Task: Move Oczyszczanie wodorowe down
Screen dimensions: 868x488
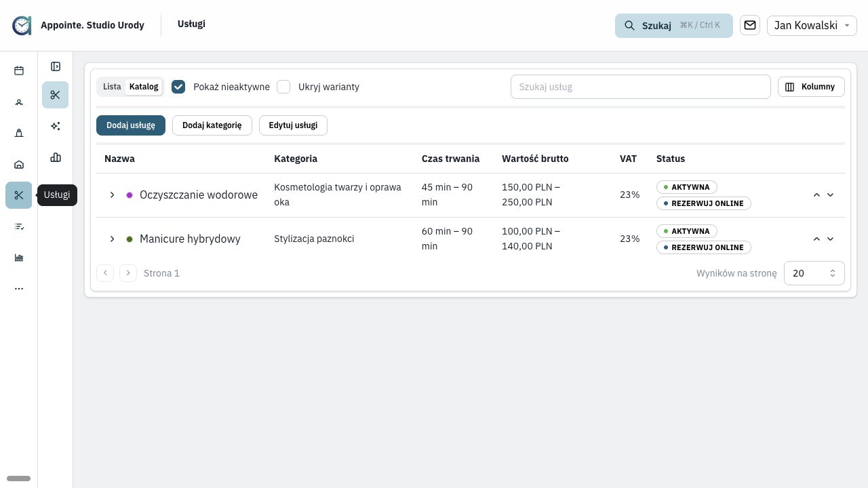Action: click(830, 195)
